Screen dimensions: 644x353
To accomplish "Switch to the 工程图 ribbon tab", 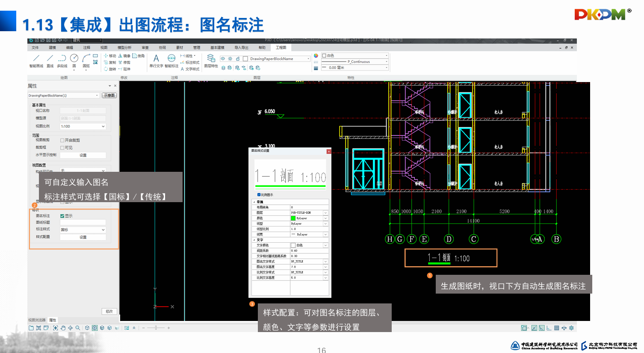I will (281, 47).
